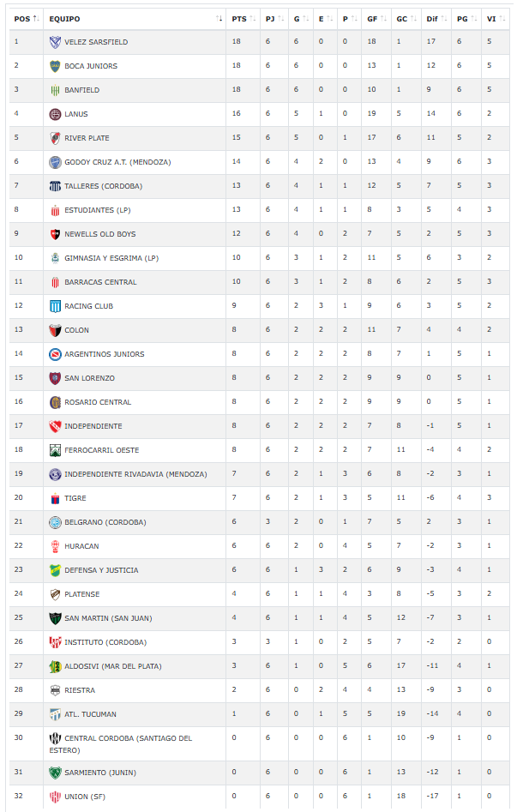Open the ROSARIO CENTRAL team link

coord(98,402)
